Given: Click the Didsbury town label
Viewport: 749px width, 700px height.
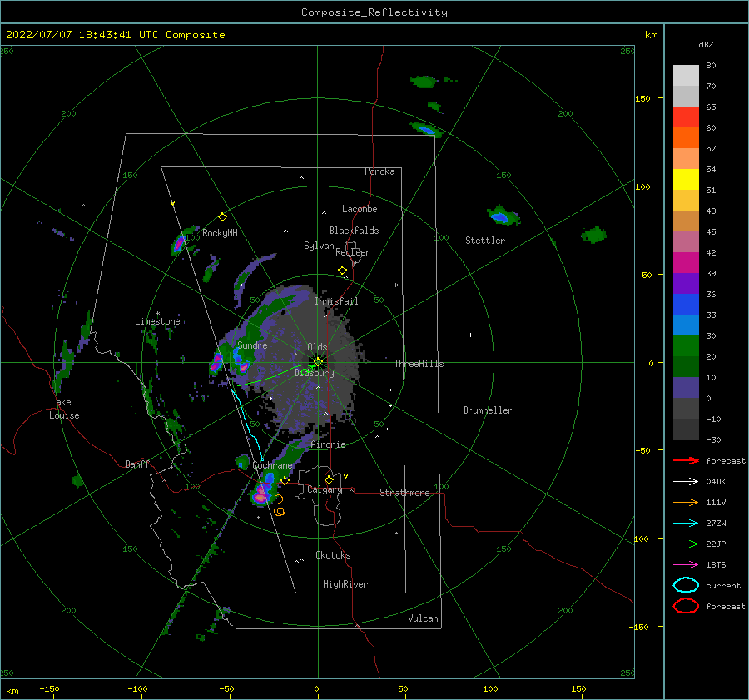Looking at the screenshot, I should click(315, 373).
